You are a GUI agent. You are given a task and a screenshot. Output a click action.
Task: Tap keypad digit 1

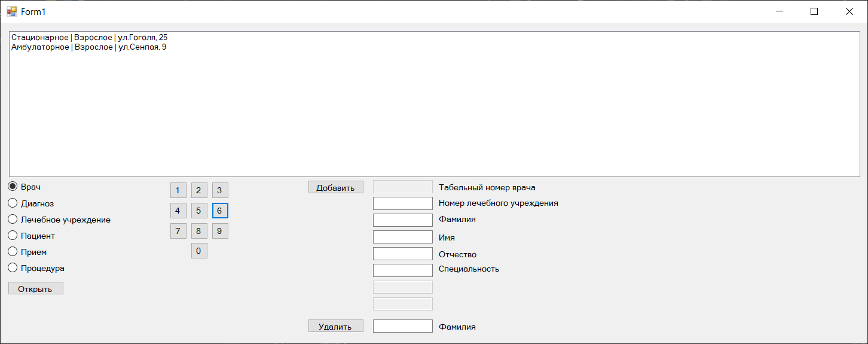click(178, 190)
